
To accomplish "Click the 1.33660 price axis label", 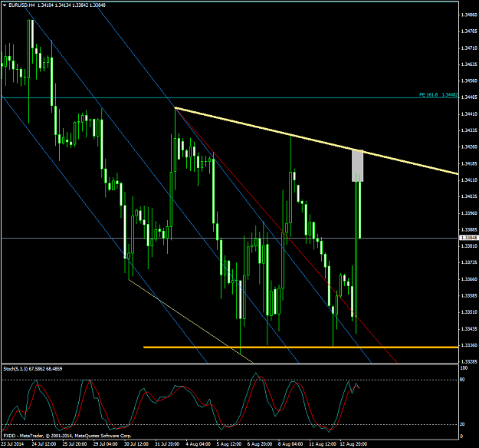I will point(469,279).
